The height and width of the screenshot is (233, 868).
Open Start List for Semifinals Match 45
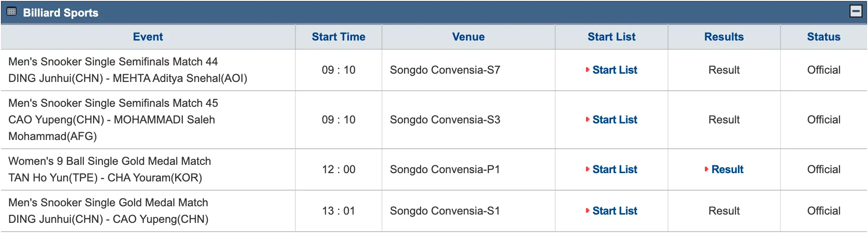[615, 120]
